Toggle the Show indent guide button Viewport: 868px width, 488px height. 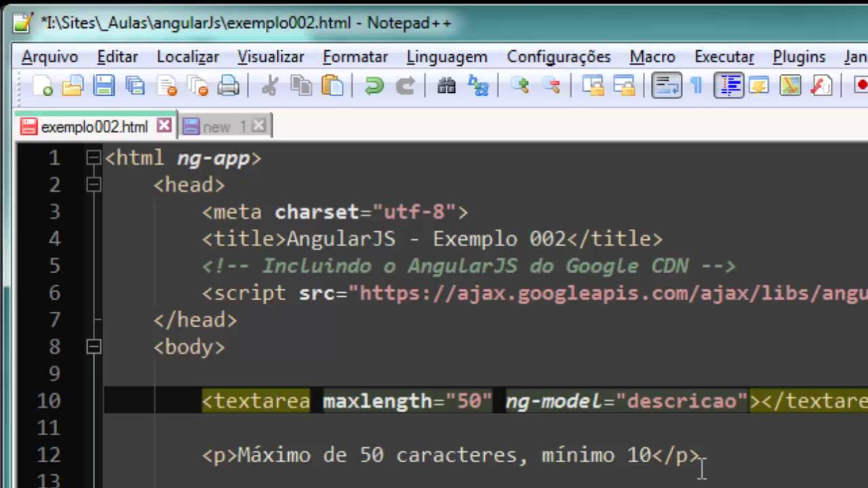coord(729,86)
